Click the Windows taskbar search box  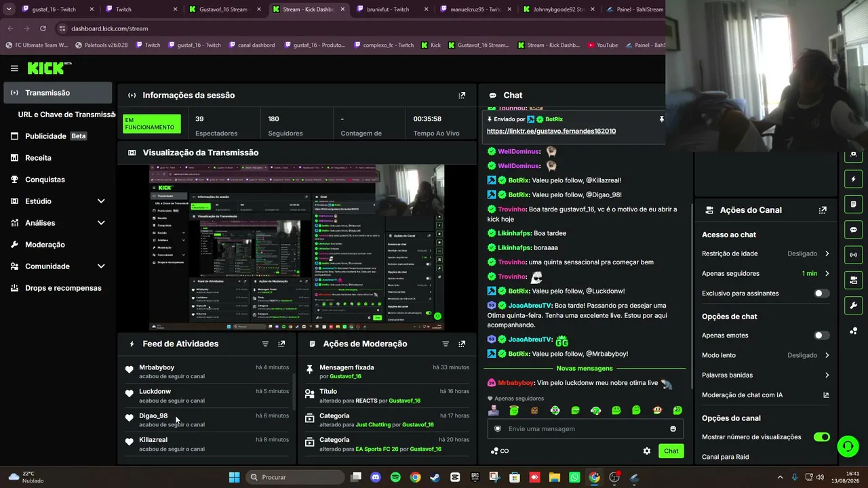[295, 477]
